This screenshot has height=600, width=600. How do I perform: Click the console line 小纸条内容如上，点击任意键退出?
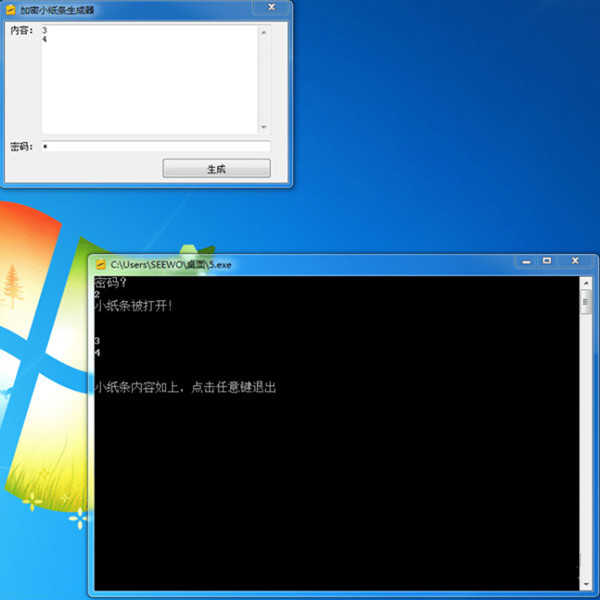(185, 387)
